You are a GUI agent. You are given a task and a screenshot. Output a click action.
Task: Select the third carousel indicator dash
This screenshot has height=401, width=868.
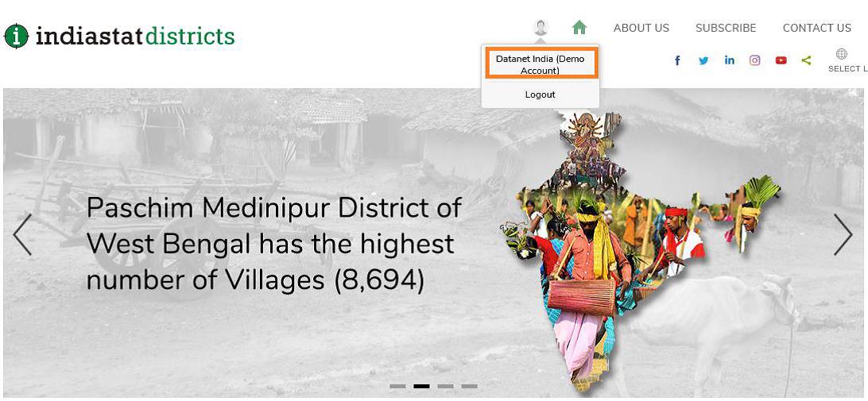tap(446, 386)
